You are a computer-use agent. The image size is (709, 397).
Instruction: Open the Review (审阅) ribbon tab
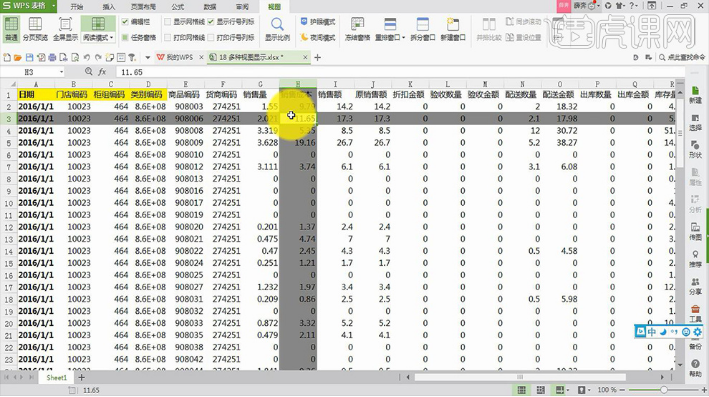[x=242, y=6]
